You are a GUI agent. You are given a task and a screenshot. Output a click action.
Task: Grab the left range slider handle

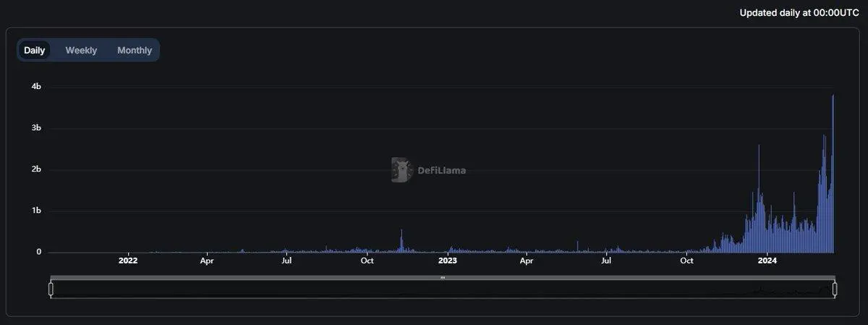(51, 290)
